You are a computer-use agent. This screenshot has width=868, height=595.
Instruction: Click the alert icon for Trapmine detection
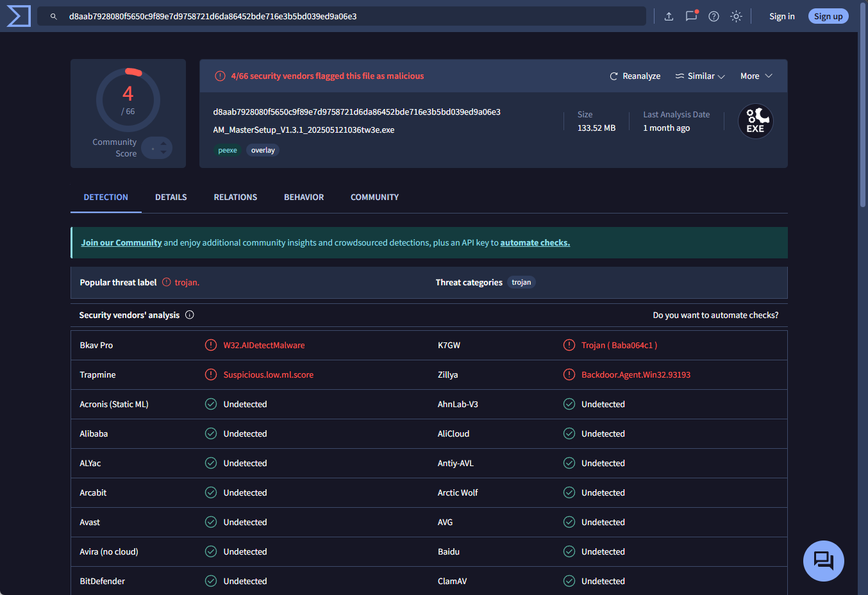coord(211,374)
